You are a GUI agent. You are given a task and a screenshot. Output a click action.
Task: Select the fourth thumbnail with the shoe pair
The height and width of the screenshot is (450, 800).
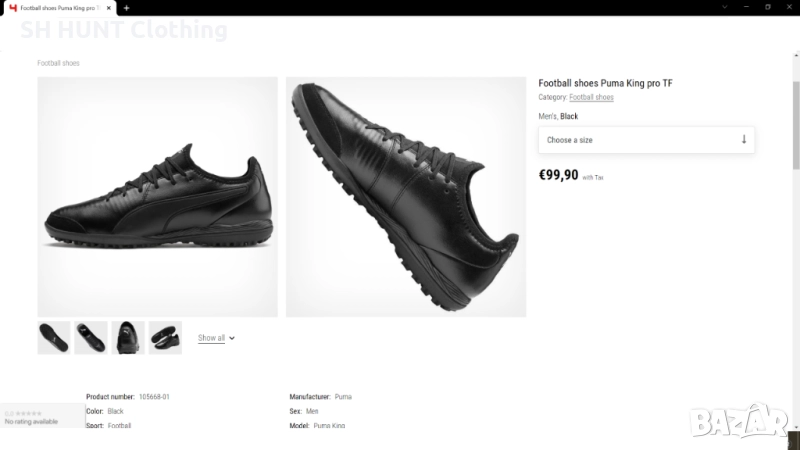coord(165,338)
